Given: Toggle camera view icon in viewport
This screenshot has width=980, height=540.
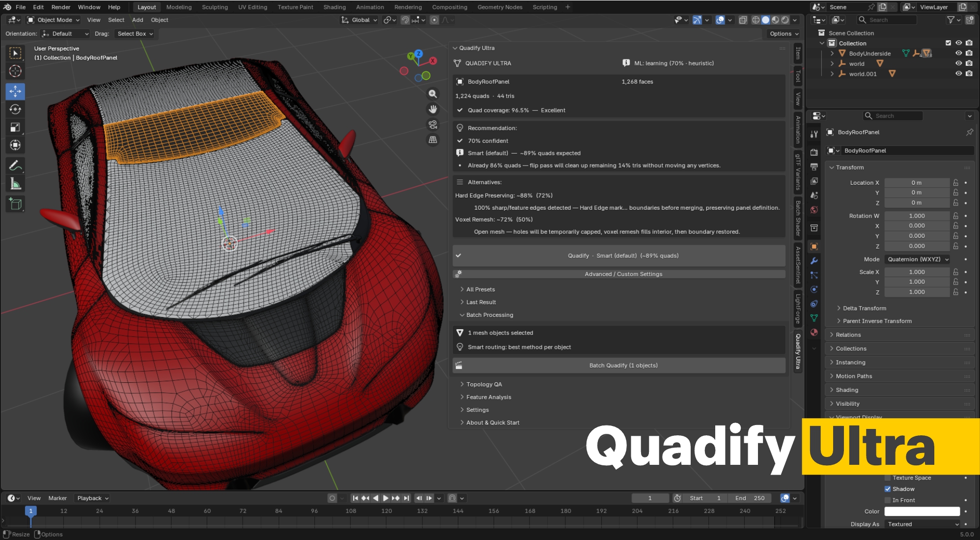Looking at the screenshot, I should 433,124.
